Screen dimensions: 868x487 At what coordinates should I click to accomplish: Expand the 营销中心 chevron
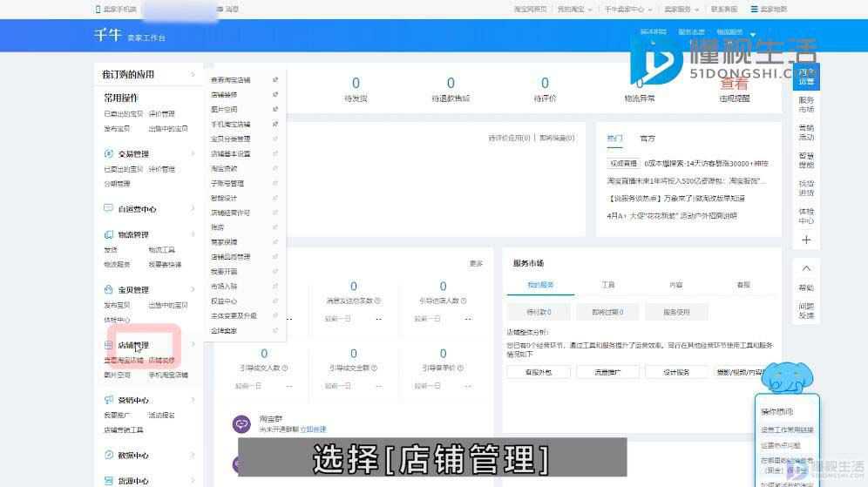(x=193, y=400)
